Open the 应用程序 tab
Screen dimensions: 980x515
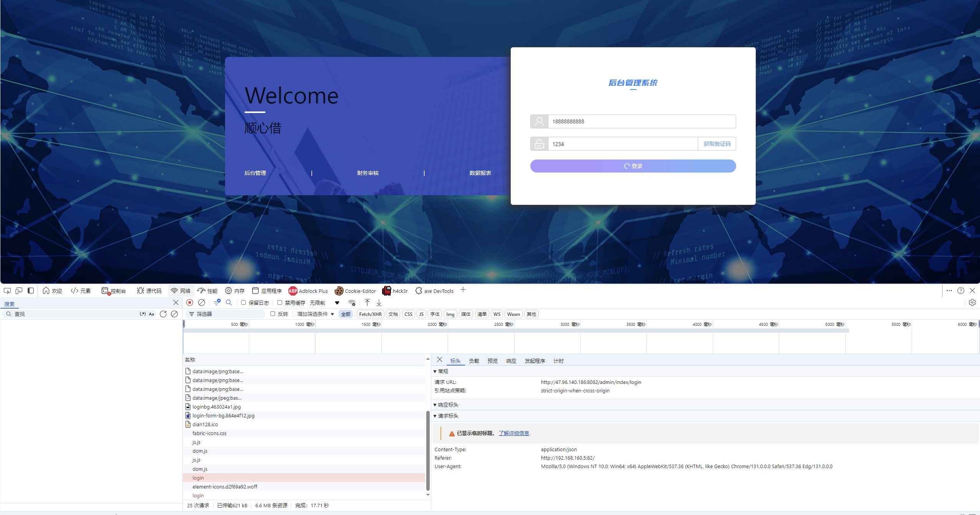click(x=267, y=291)
